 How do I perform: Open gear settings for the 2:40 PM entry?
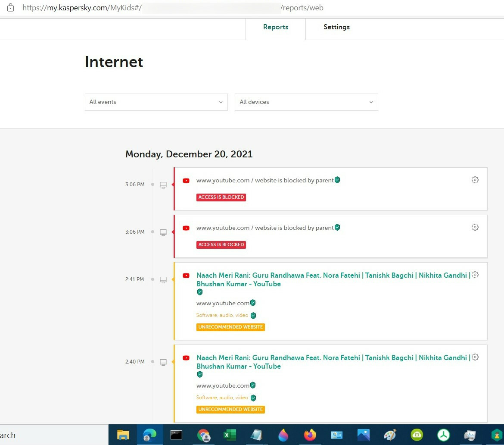pyautogui.click(x=475, y=357)
